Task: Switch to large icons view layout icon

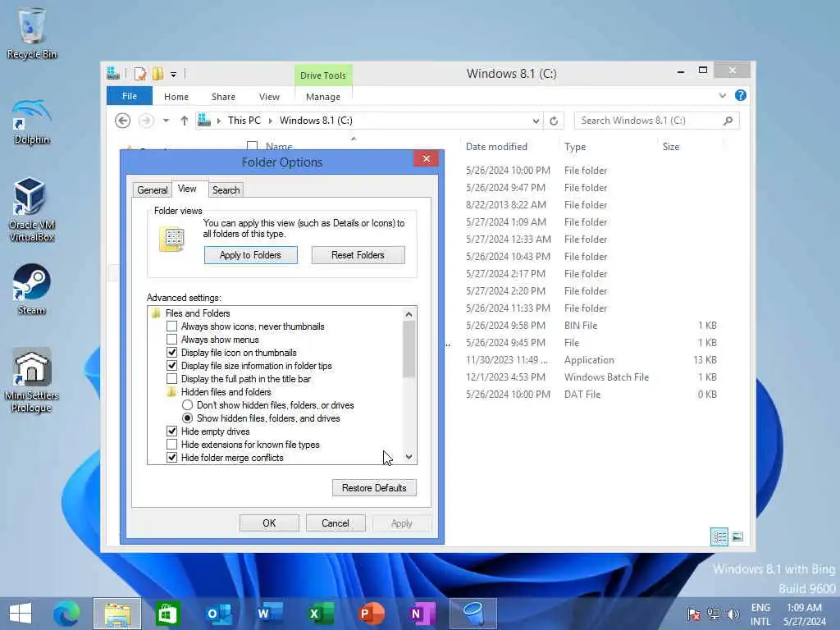Action: coord(737,536)
